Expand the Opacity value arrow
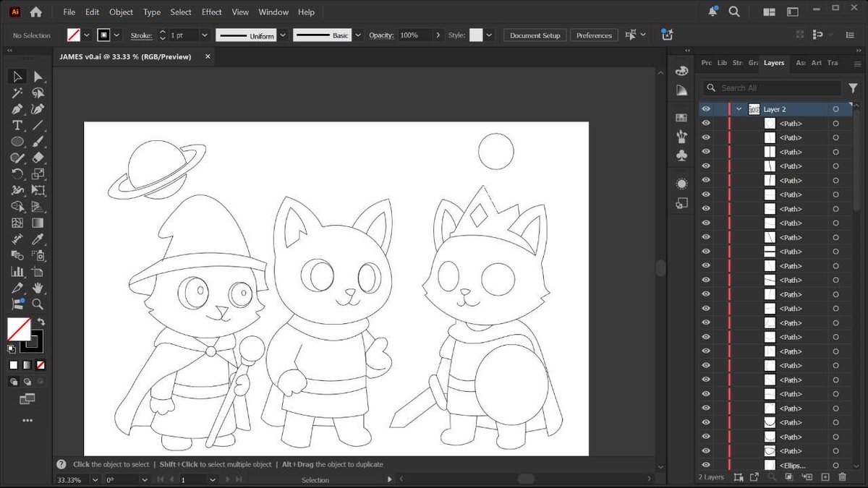The height and width of the screenshot is (488, 868). coord(438,35)
